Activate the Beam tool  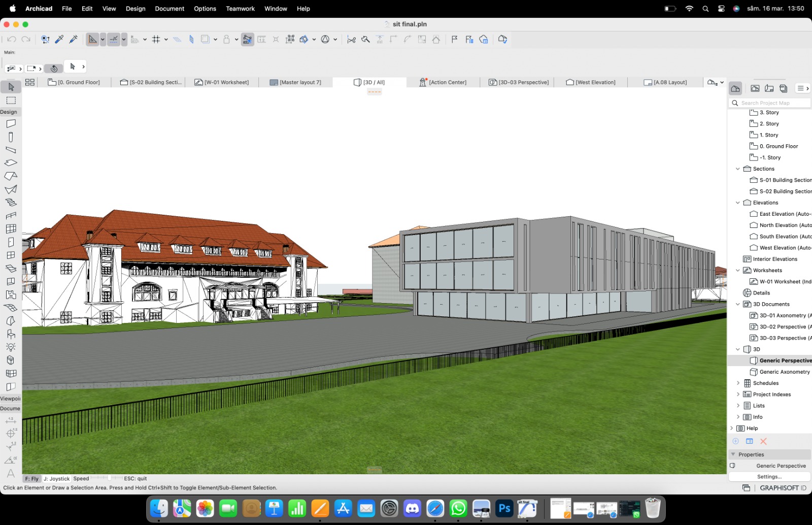pyautogui.click(x=11, y=150)
